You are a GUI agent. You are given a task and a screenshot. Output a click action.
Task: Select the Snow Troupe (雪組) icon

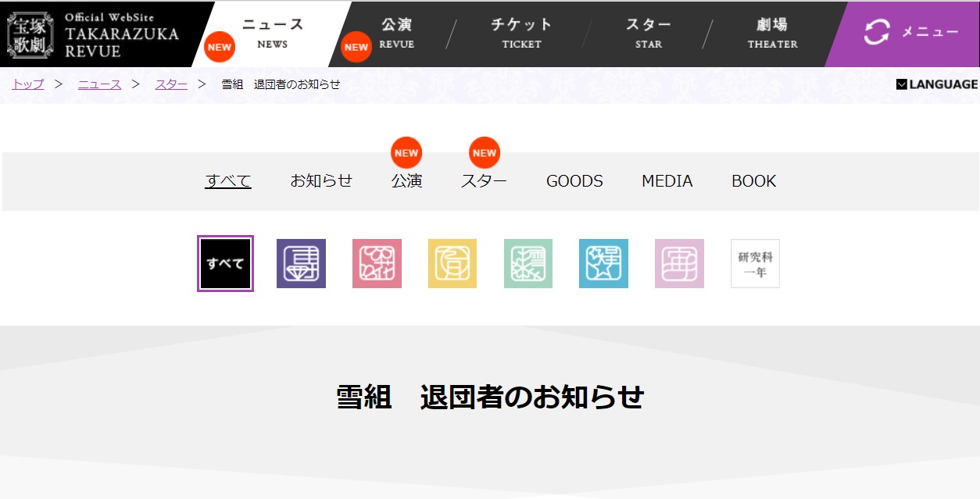[x=528, y=263]
